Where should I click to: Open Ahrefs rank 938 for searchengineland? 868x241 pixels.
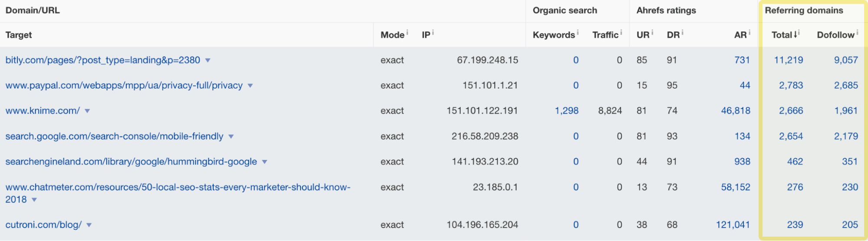[742, 162]
